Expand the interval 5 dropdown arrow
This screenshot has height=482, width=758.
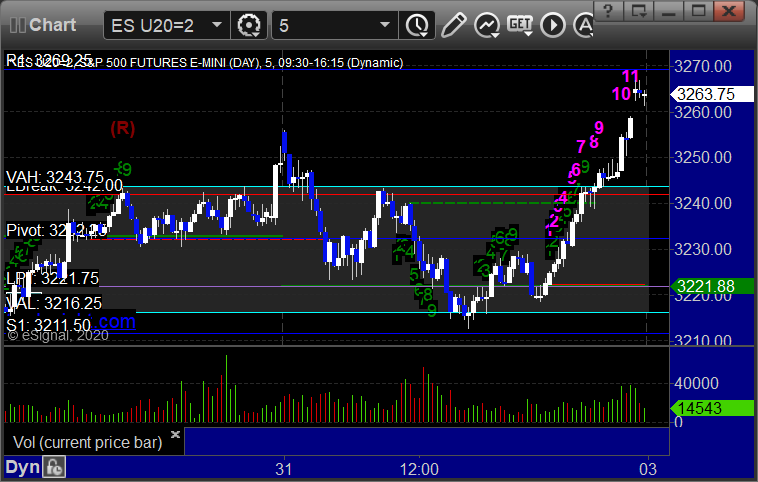385,25
